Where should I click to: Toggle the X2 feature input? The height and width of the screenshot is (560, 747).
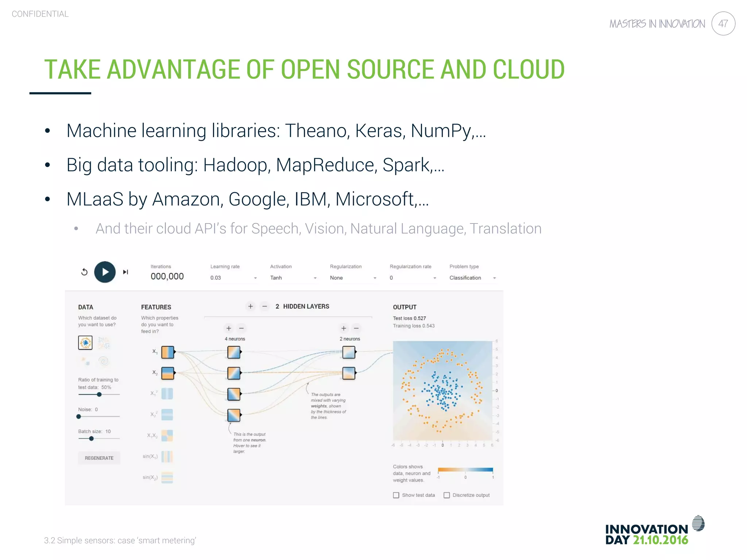[168, 373]
